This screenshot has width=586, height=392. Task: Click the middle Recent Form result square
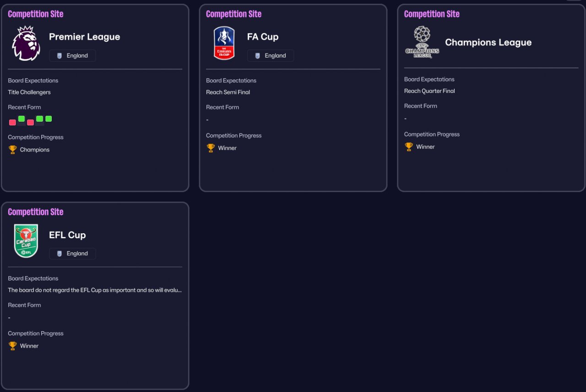pos(30,122)
